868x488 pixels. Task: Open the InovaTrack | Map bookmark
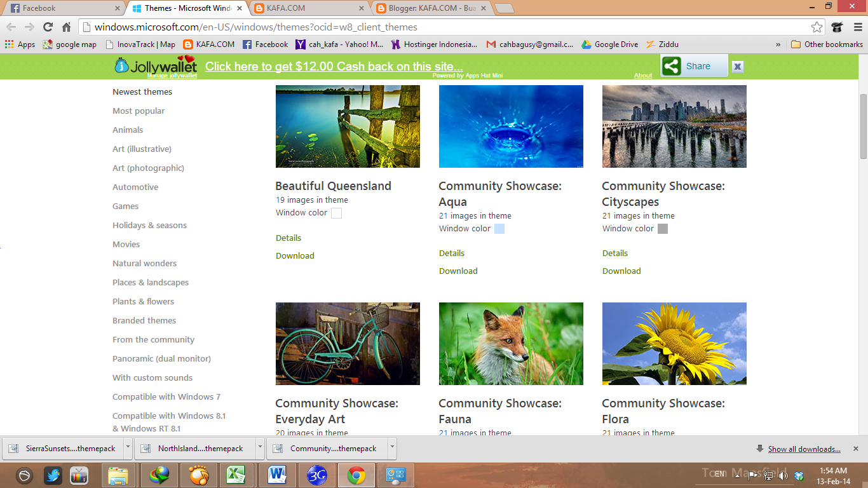click(x=140, y=44)
